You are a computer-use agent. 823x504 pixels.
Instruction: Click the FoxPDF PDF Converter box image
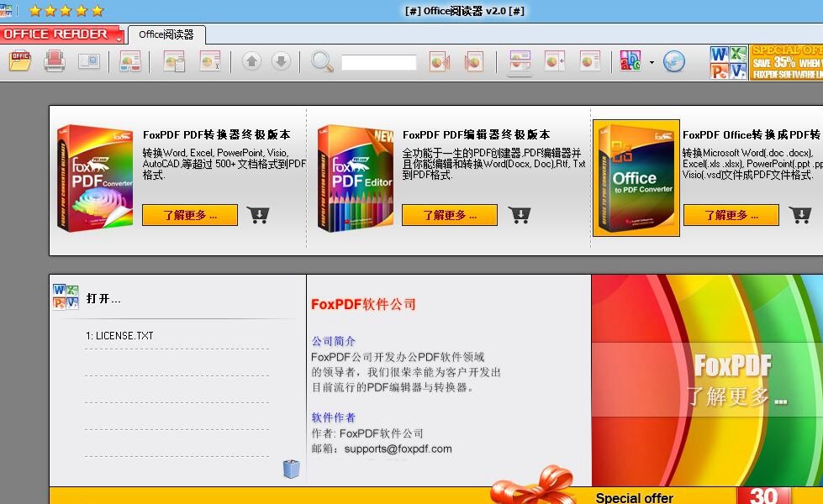pyautogui.click(x=95, y=178)
